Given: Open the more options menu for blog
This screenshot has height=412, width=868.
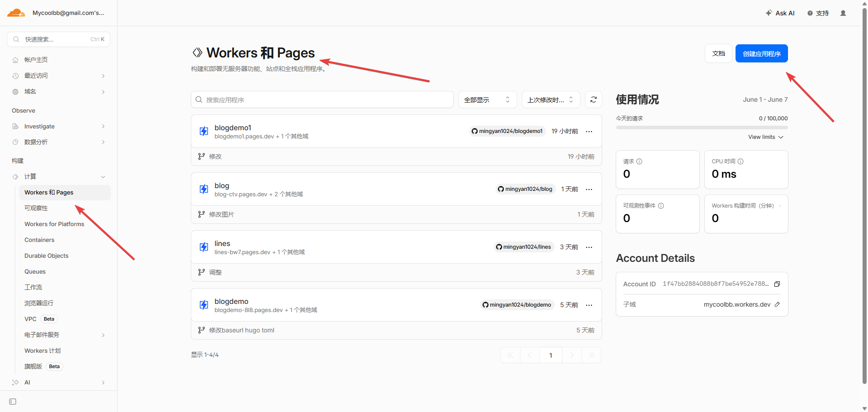Looking at the screenshot, I should coord(589,189).
